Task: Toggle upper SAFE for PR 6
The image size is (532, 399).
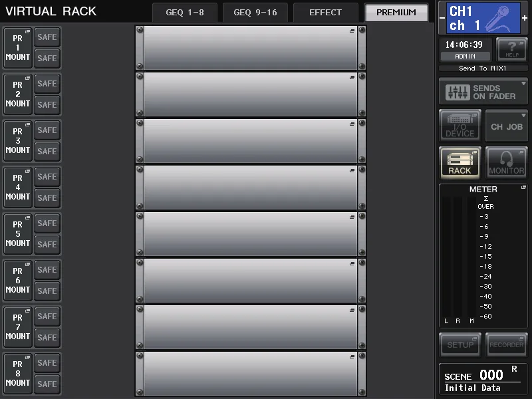Action: 47,270
